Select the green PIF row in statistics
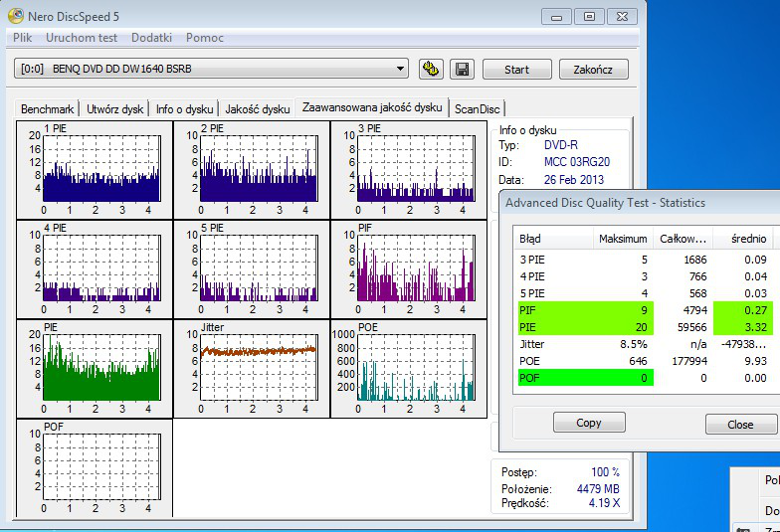Viewport: 780px width, 532px height. pos(644,310)
